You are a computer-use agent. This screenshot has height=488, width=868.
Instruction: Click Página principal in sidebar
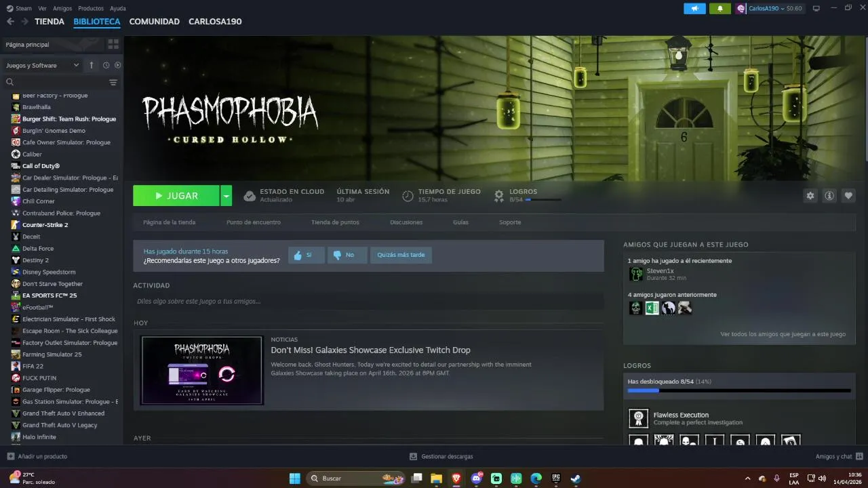click(27, 45)
